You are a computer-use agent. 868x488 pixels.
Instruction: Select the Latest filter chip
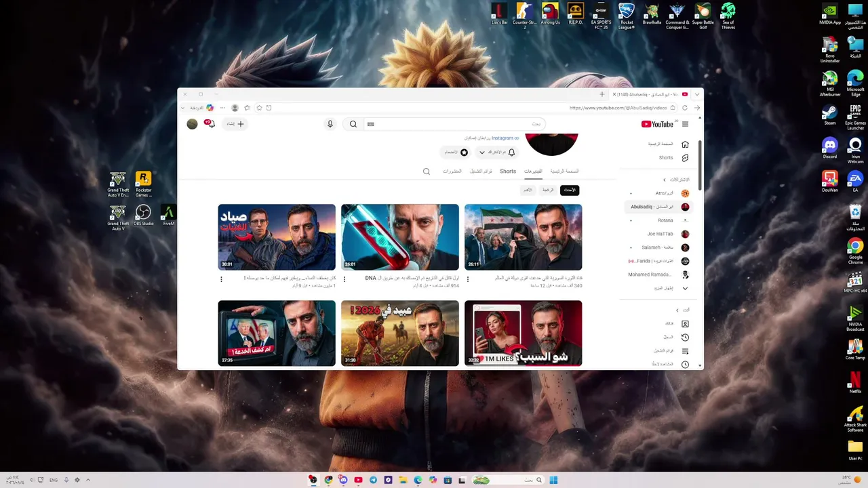coord(570,190)
